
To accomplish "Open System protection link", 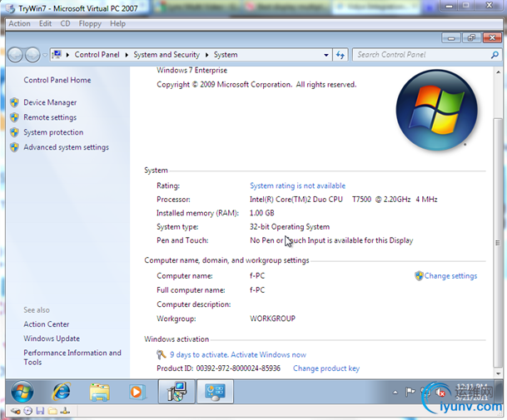I will pyautogui.click(x=53, y=132).
